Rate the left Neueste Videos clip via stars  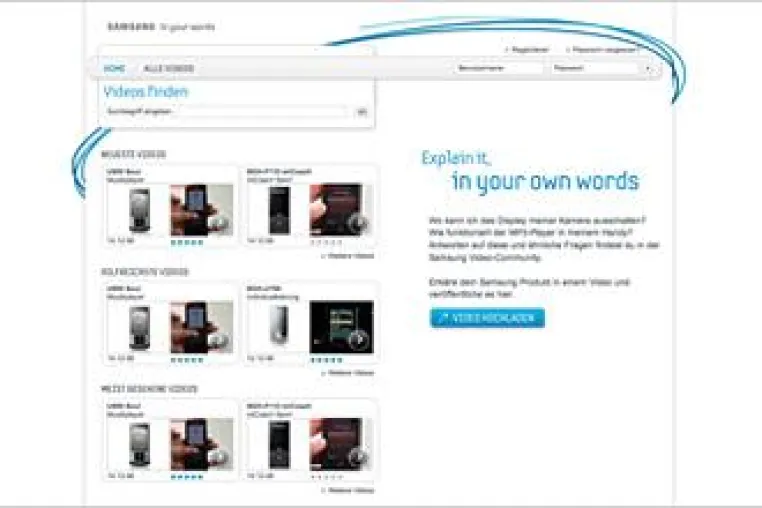pos(187,242)
